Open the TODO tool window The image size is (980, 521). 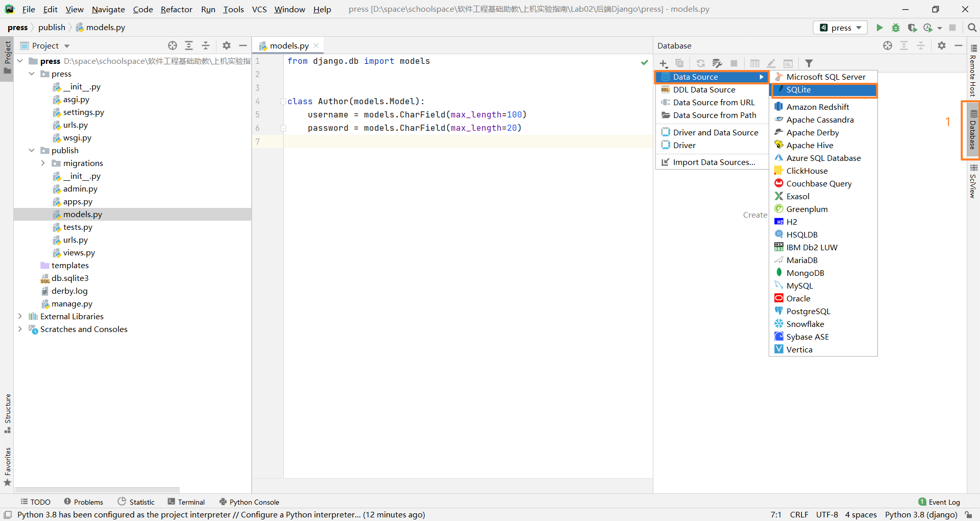(x=36, y=502)
